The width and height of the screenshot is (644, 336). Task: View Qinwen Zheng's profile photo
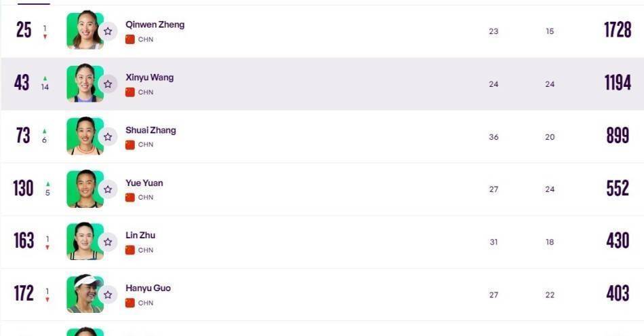point(84,31)
